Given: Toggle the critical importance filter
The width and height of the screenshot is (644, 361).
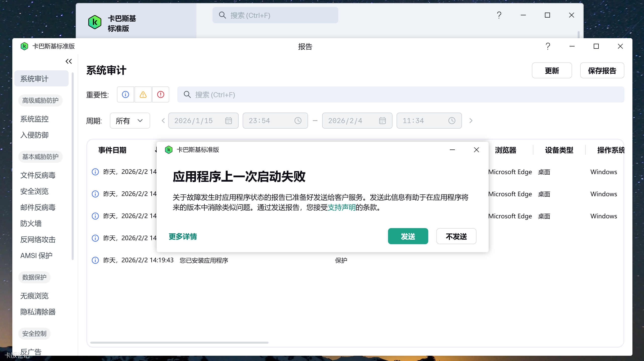Looking at the screenshot, I should [x=161, y=94].
